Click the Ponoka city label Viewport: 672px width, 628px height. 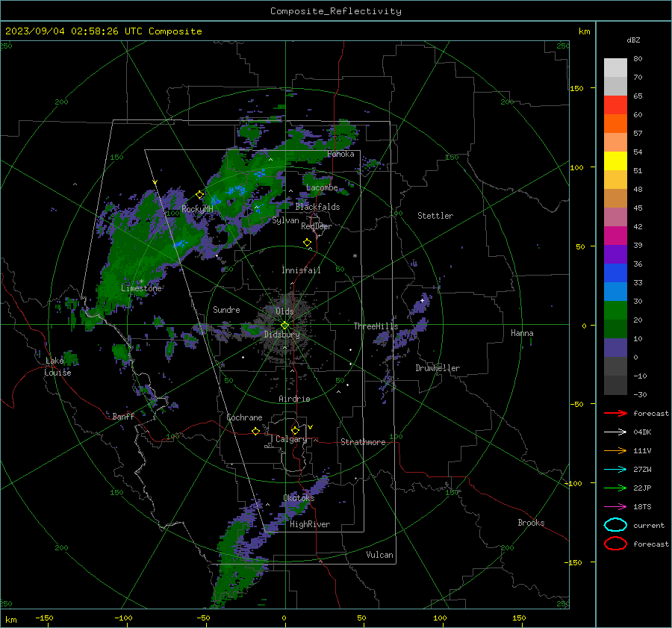coord(340,154)
